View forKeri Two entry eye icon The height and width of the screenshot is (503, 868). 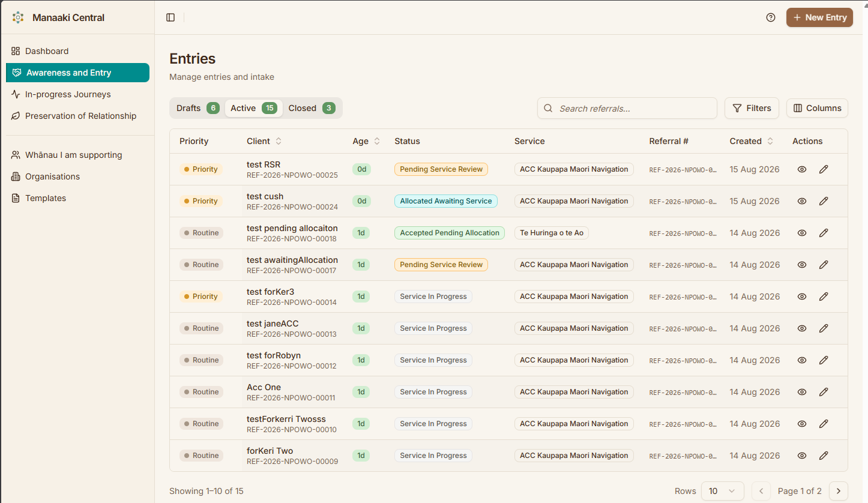802,456
